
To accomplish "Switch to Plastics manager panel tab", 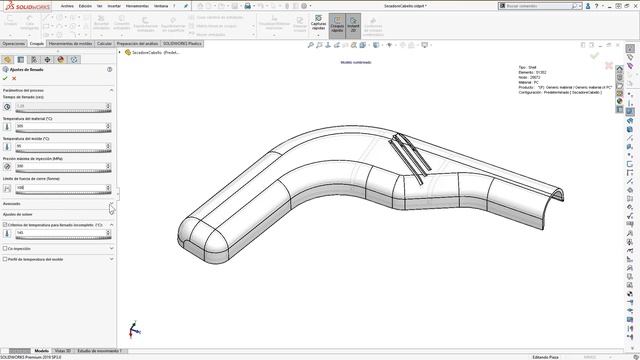I will coord(74,60).
